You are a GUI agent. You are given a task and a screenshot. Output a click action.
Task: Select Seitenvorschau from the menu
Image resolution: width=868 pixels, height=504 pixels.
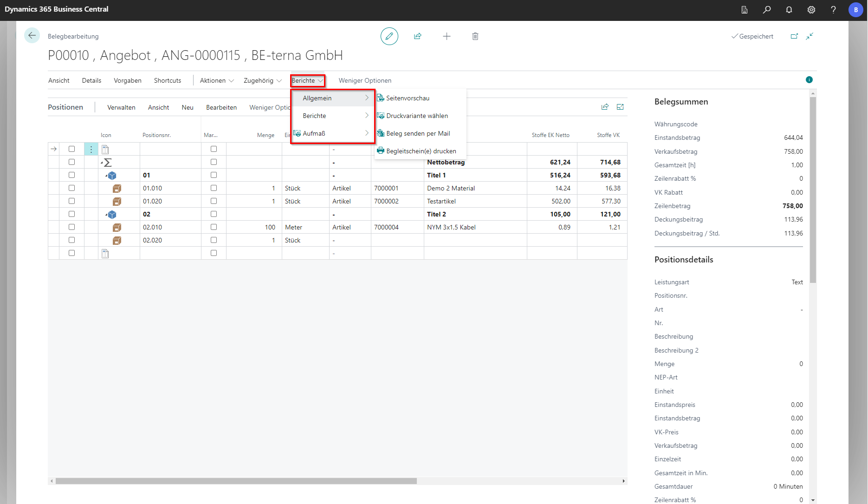tap(408, 98)
